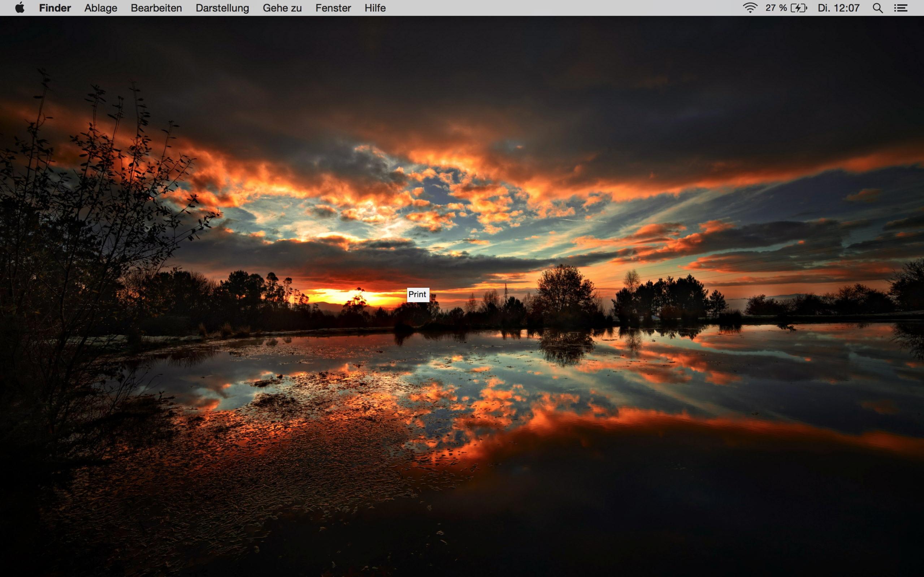Open the Notification Center list icon
The width and height of the screenshot is (924, 577).
901,8
